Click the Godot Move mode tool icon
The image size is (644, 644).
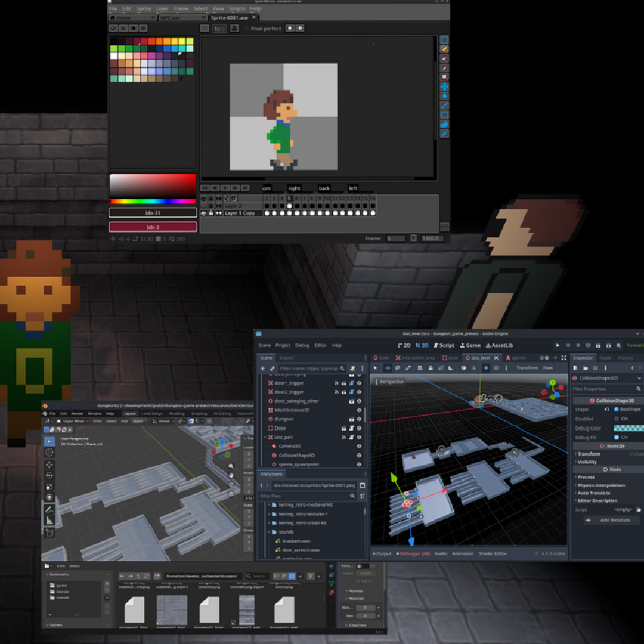pyautogui.click(x=387, y=368)
